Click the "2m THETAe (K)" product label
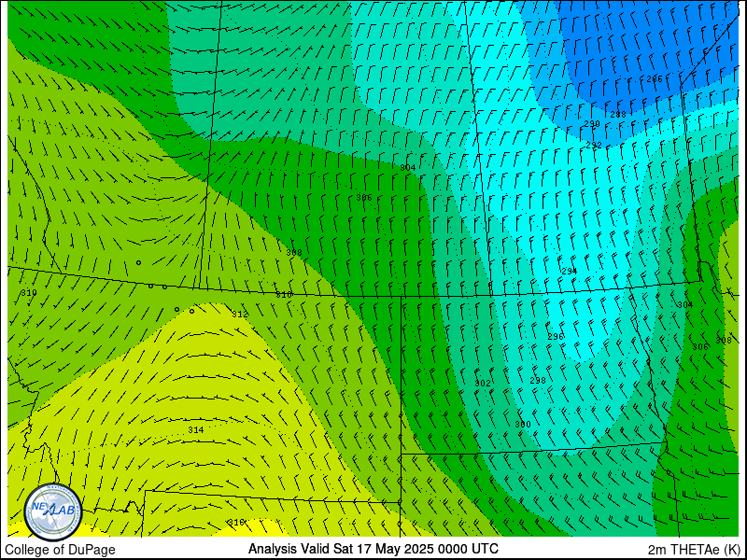 point(695,549)
